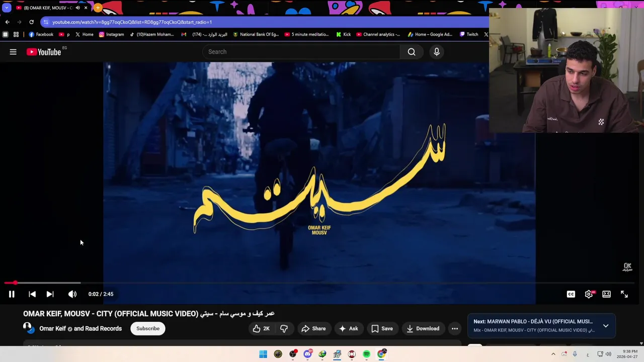Go to previous video in playlist
The image size is (644, 362).
pos(32,294)
